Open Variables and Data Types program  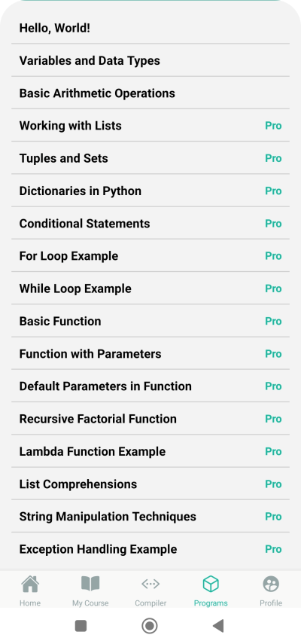(x=150, y=60)
